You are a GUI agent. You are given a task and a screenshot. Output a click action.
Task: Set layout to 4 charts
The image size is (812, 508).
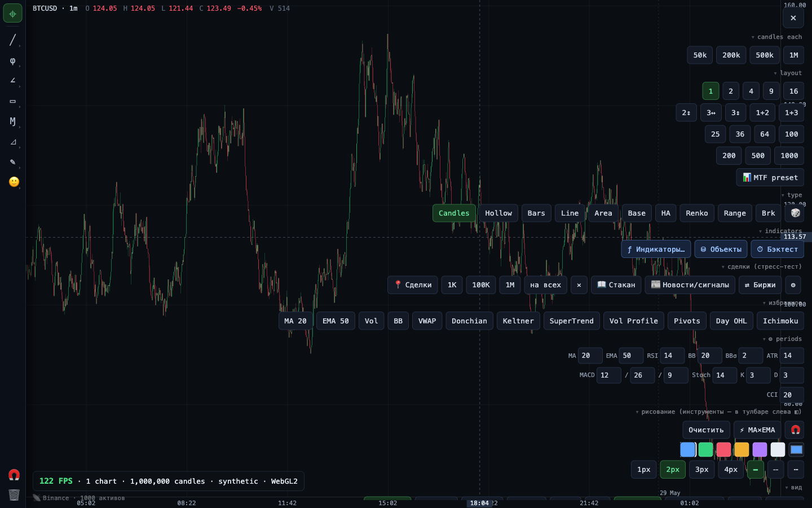coord(751,91)
